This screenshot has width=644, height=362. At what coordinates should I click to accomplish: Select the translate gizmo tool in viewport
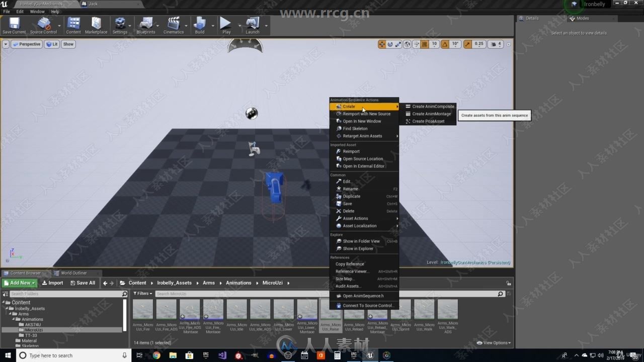click(x=382, y=44)
